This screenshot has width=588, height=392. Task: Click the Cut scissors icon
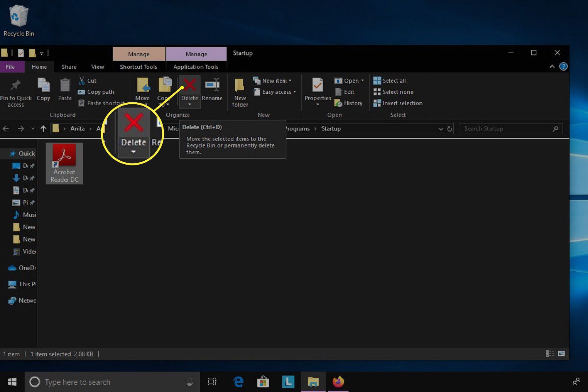[82, 81]
